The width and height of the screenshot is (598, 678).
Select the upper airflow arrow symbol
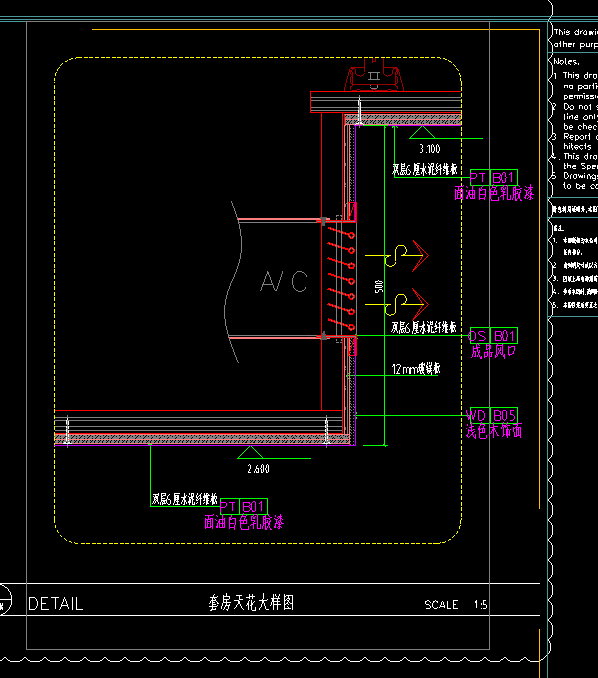coord(397,256)
